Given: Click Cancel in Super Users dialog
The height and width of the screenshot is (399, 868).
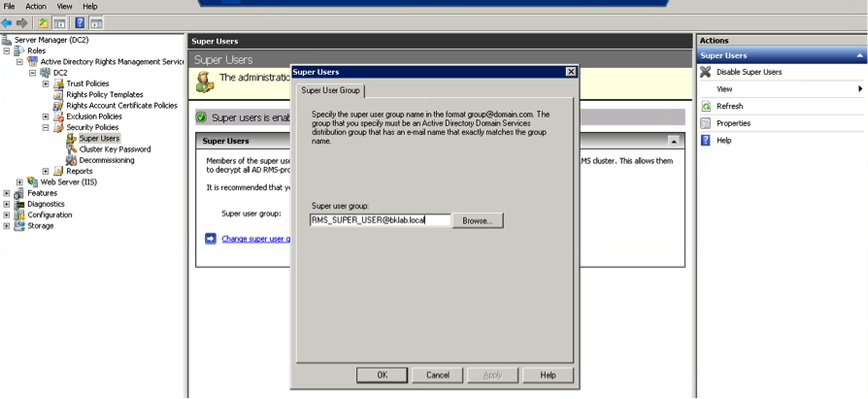Looking at the screenshot, I should tap(437, 375).
